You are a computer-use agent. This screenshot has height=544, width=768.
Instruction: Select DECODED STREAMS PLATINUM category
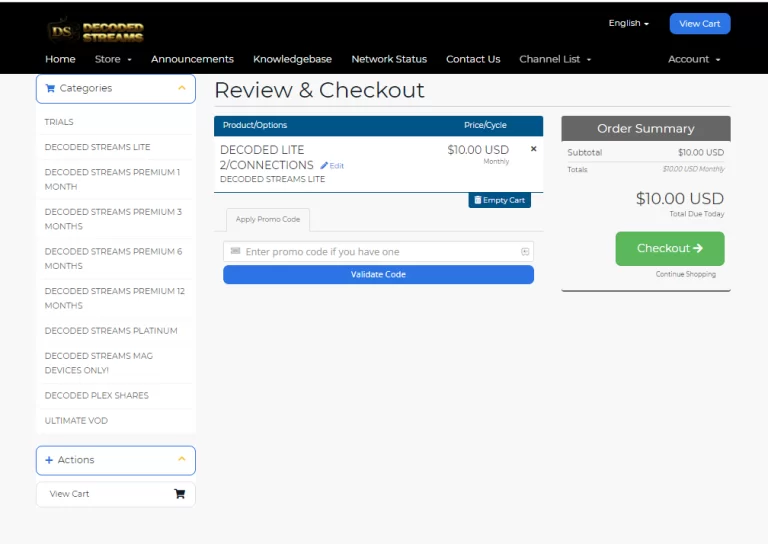(x=111, y=331)
